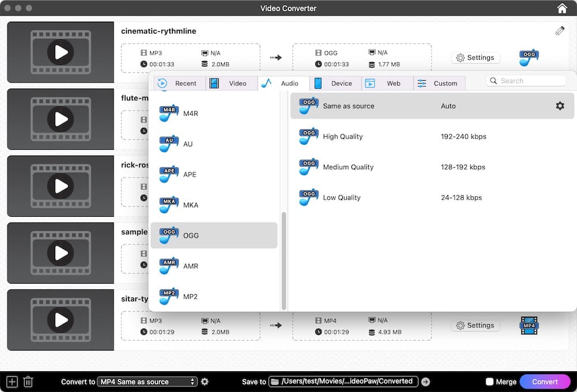Screen dimensions: 577x392
Task: Open the Convert to format dropdown
Action: coord(147,382)
